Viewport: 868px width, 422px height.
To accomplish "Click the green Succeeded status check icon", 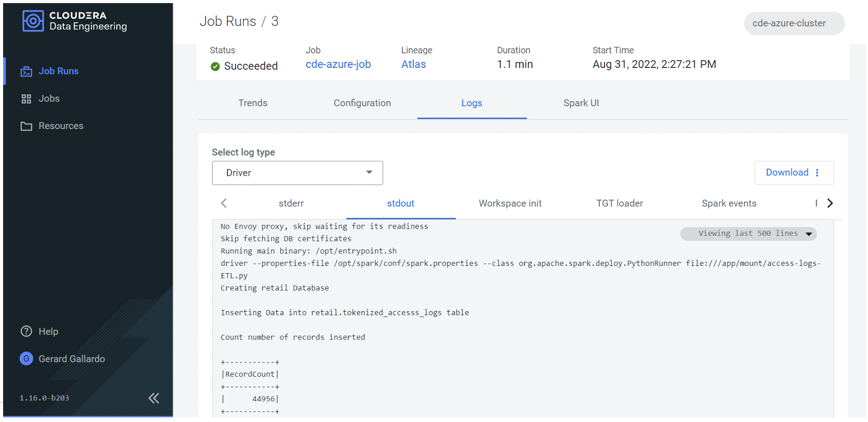I will [x=215, y=66].
